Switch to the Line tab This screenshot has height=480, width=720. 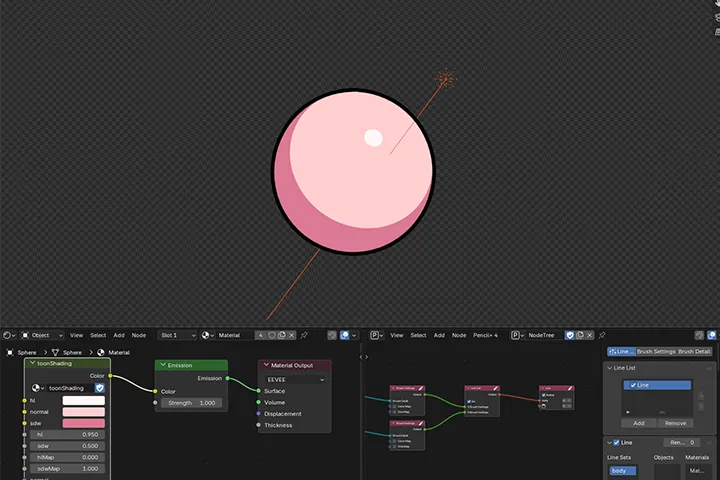[621, 351]
